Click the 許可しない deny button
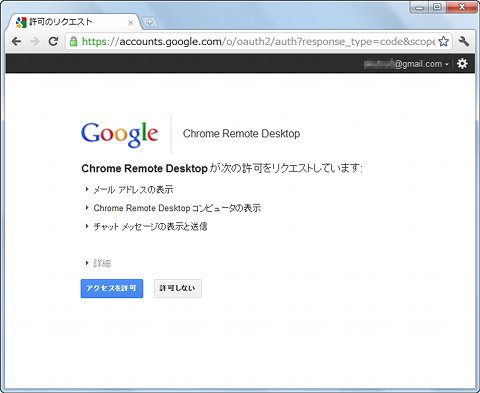 coord(178,288)
